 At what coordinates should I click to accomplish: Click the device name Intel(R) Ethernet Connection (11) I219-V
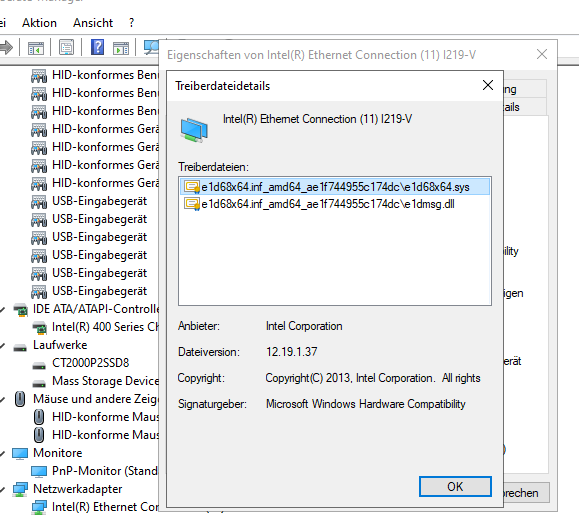coord(317,119)
